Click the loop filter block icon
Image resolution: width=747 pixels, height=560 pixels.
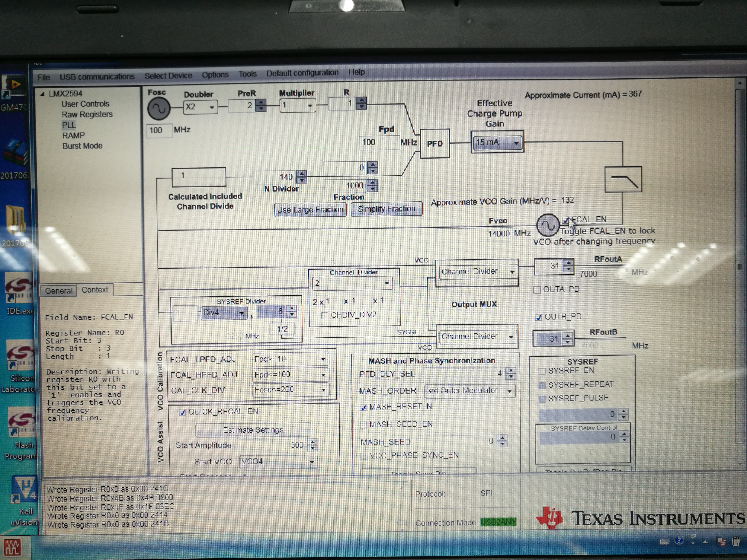[623, 179]
